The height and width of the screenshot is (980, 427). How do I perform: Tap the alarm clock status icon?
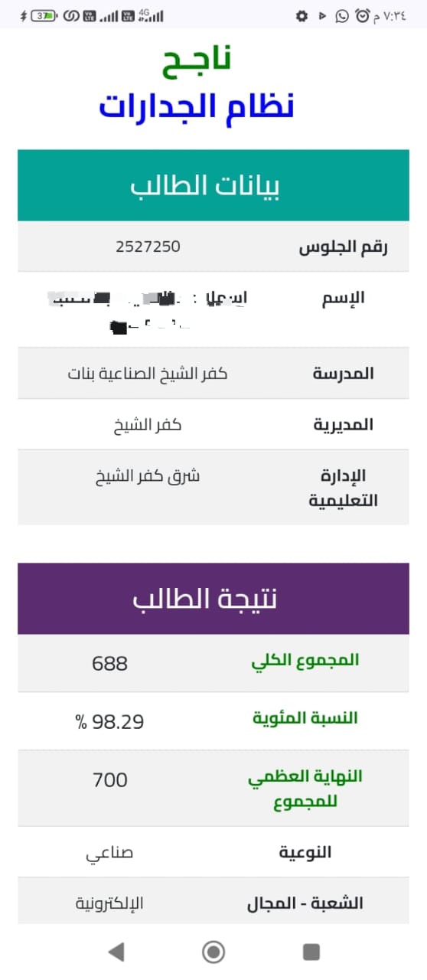(361, 15)
